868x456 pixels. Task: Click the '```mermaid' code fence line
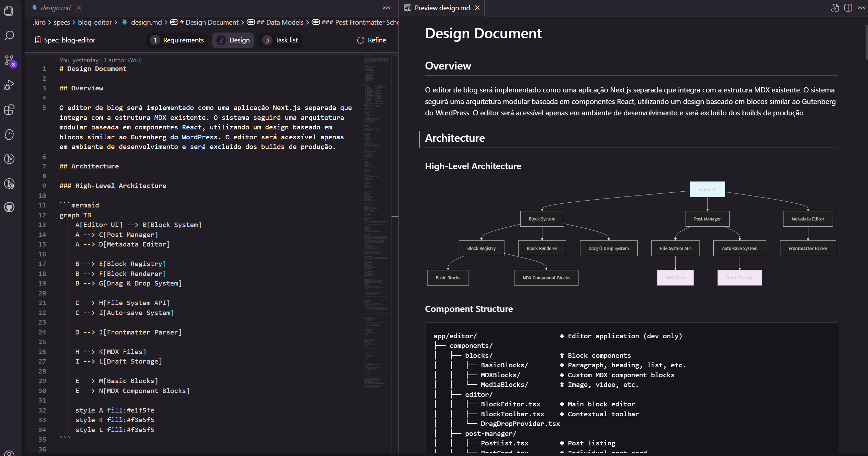79,205
